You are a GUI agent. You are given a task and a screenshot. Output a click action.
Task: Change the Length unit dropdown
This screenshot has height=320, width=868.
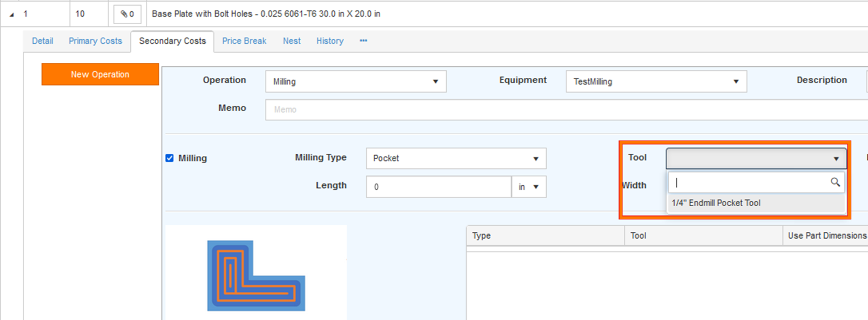[528, 187]
